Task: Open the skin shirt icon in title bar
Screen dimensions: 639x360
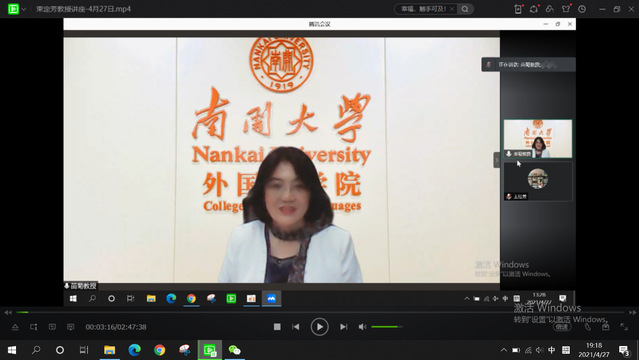Action: (566, 9)
